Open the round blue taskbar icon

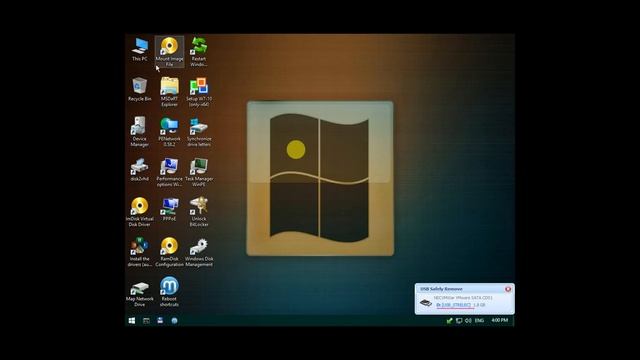pyautogui.click(x=174, y=321)
